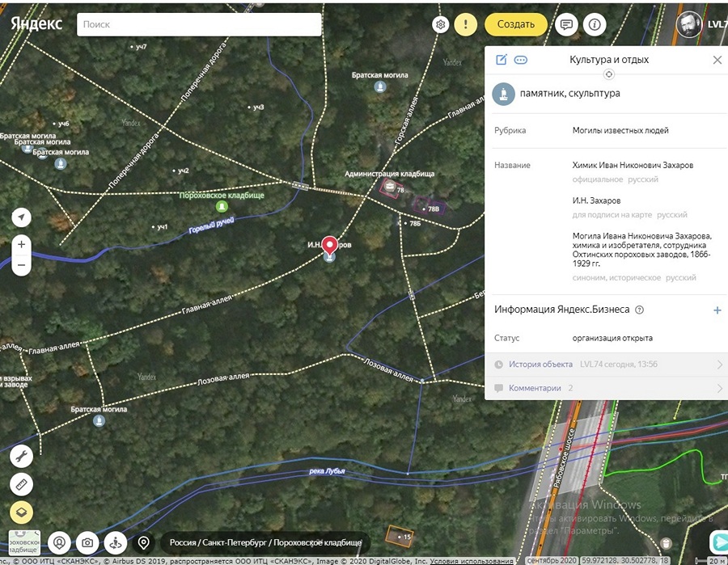The height and width of the screenshot is (565, 728).
Task: Open the more options ellipsis in panel
Action: (x=521, y=60)
